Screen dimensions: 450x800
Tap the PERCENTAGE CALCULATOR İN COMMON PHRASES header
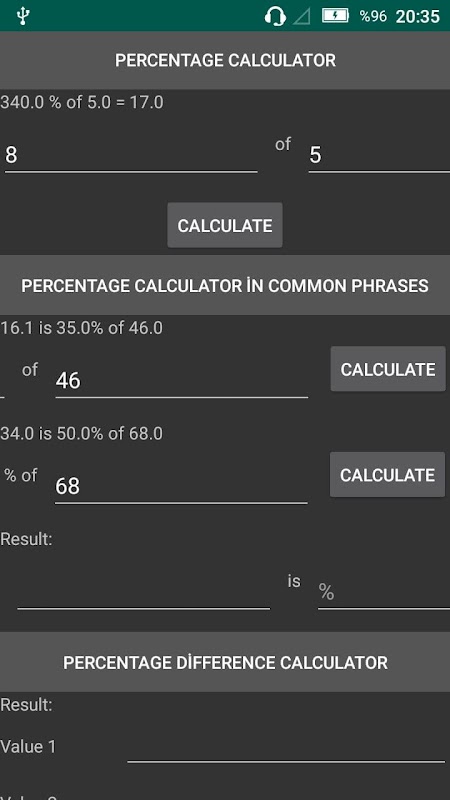tap(225, 285)
